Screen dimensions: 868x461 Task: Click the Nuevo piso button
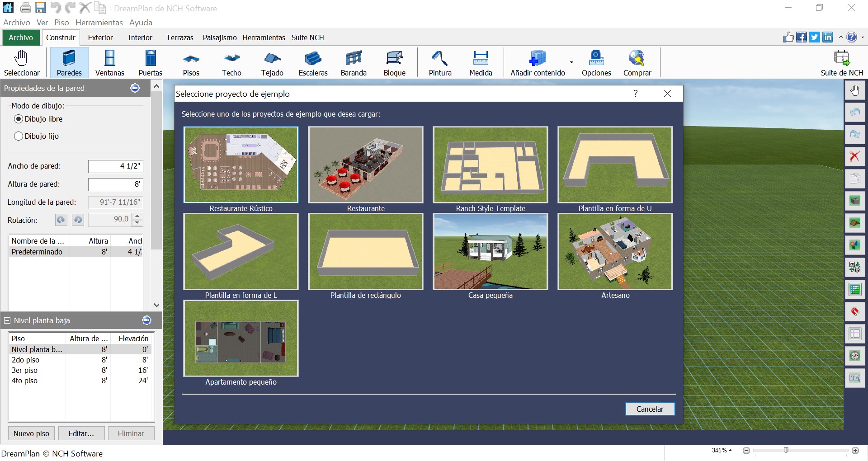(x=31, y=433)
